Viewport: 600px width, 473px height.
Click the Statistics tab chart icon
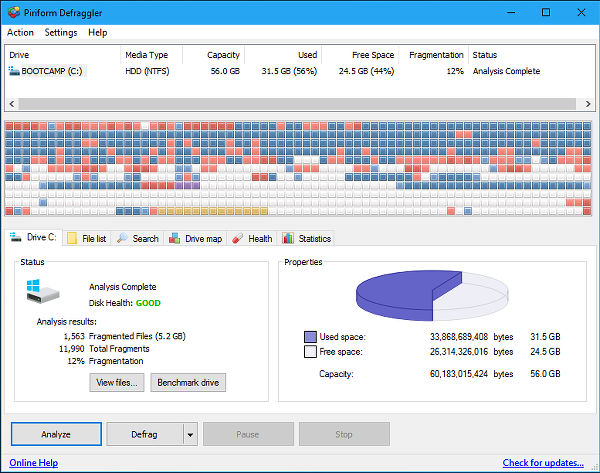click(288, 238)
